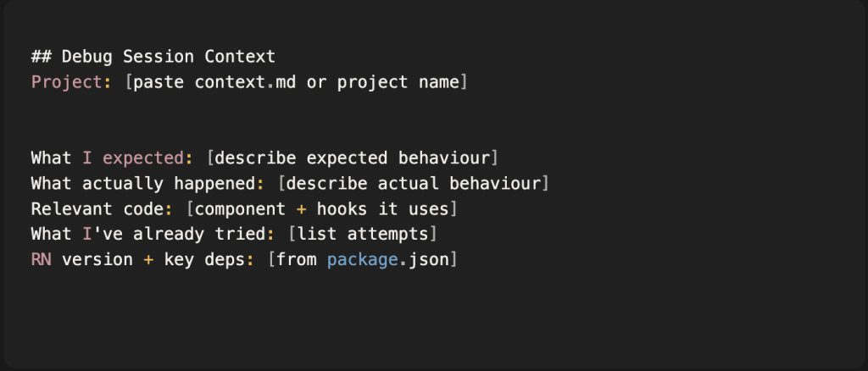Click the words 'key deps' in the last line

[204, 259]
